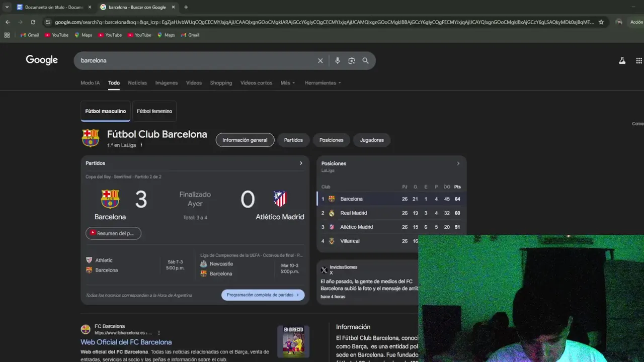Open the Chrome apps shortcut in bookmarks bar
The height and width of the screenshot is (362, 644).
7,35
